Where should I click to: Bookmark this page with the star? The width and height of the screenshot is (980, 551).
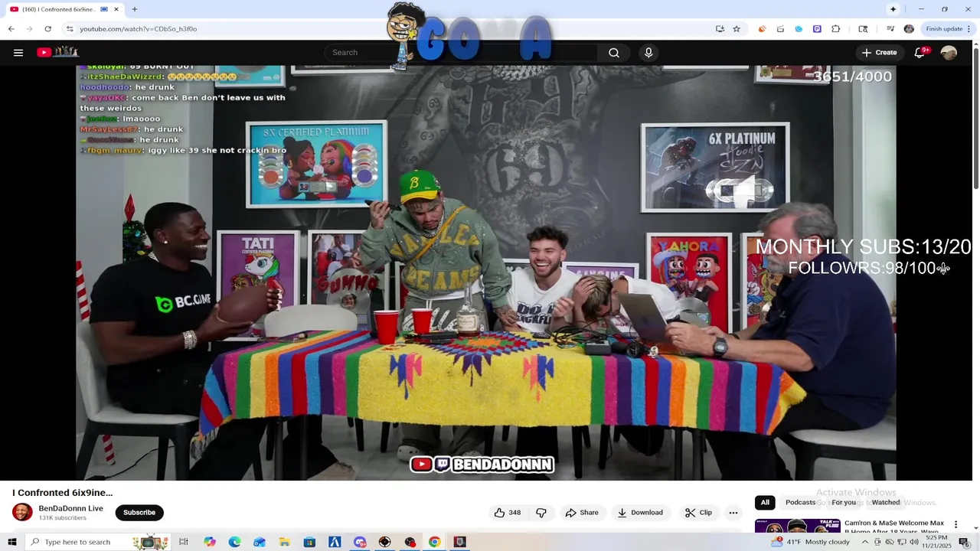(737, 28)
